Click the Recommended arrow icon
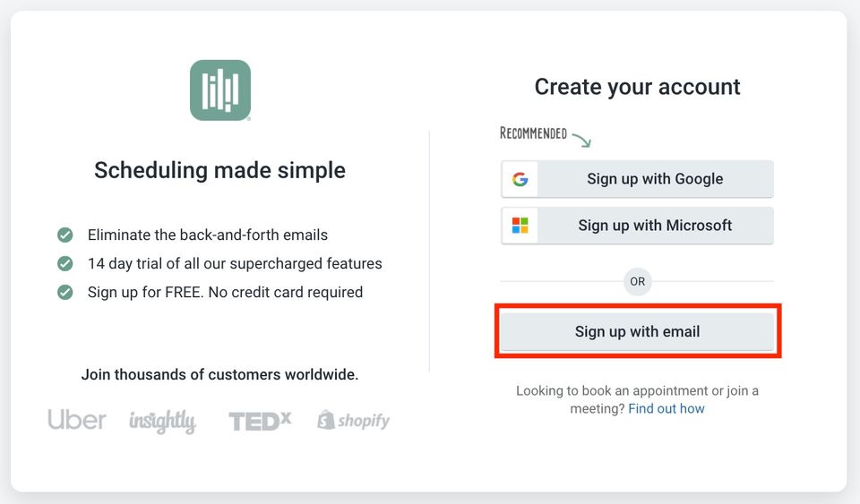The width and height of the screenshot is (860, 504). click(582, 139)
